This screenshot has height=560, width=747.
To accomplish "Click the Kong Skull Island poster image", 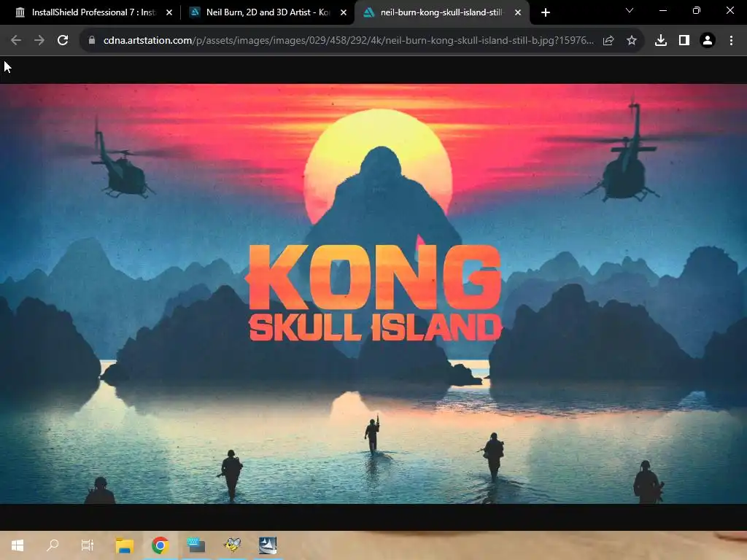I will pos(373,294).
